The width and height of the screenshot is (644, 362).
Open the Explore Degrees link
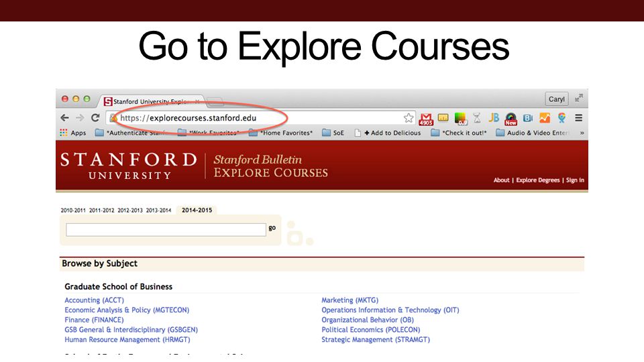click(x=537, y=180)
